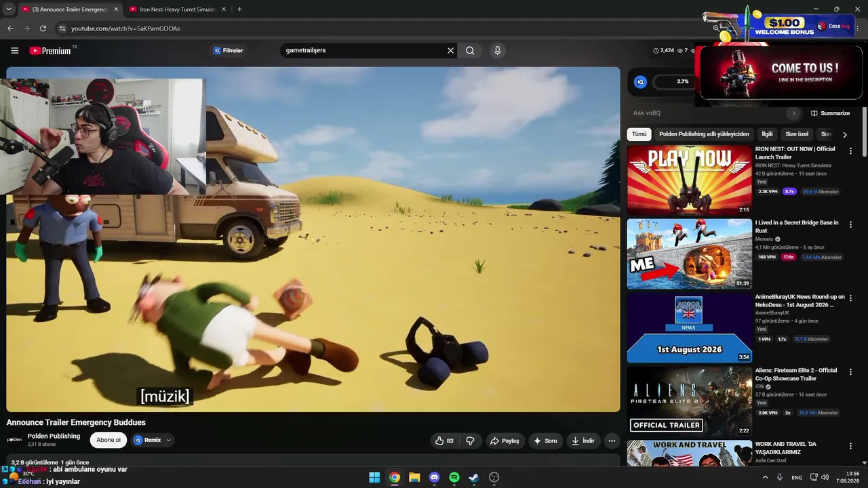This screenshot has height=488, width=868.
Task: Open options for WORK AND TRAVEL video
Action: [x=850, y=446]
